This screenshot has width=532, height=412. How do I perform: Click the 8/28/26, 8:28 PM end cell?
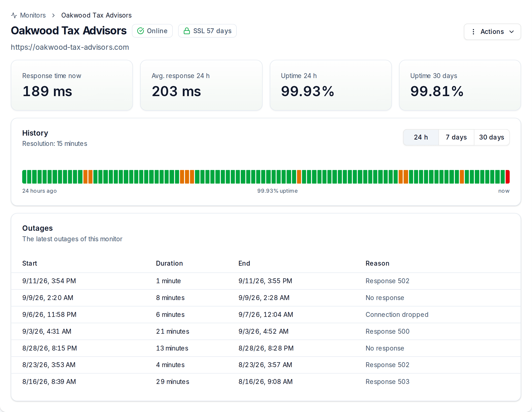pos(266,348)
